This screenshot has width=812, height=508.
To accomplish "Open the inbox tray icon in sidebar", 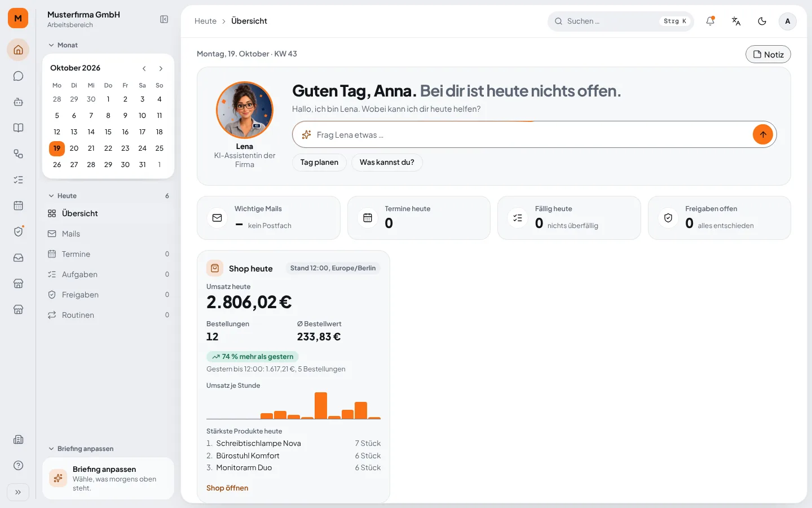I will tap(18, 257).
